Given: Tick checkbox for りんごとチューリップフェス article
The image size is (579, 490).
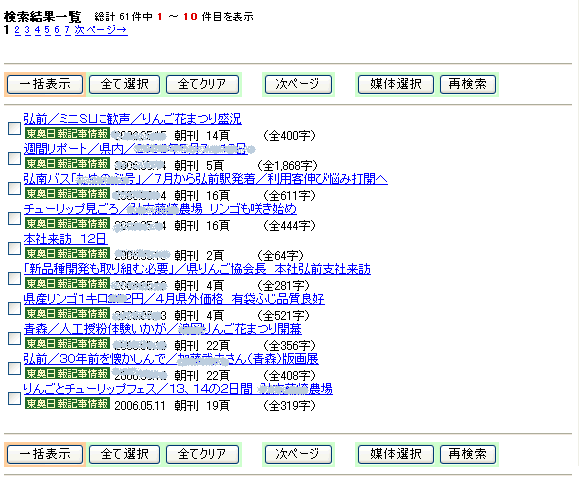Looking at the screenshot, I should (x=14, y=398).
